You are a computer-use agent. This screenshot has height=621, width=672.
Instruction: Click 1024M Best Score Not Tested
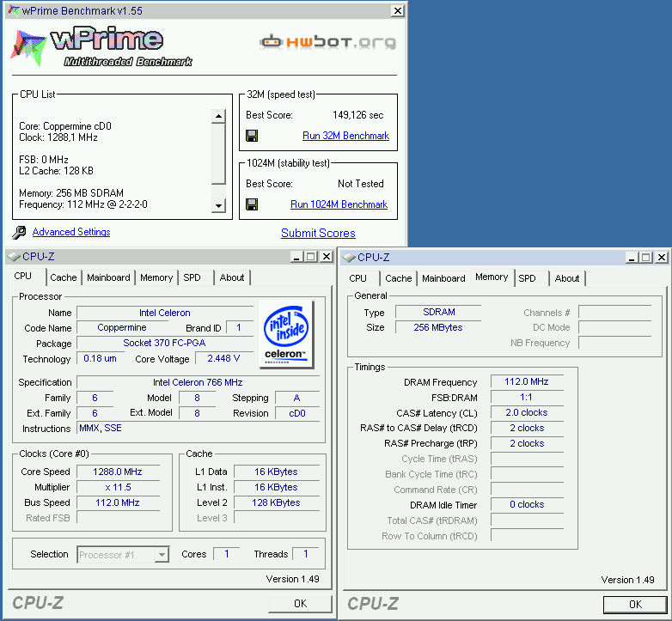click(360, 184)
